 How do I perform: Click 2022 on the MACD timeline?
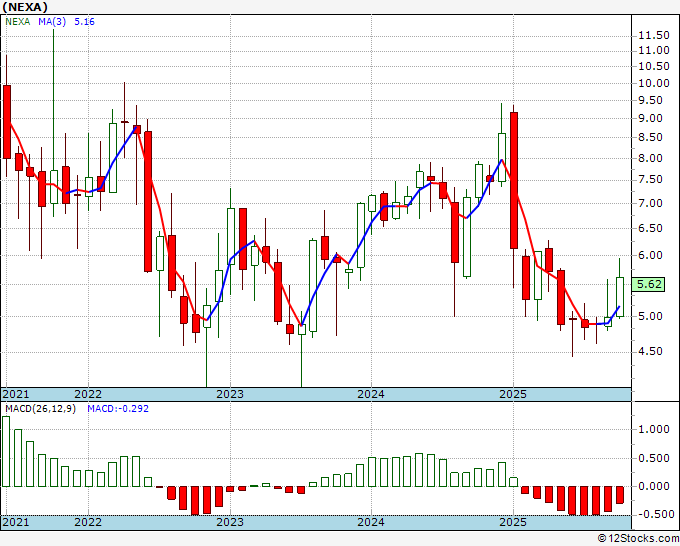pos(88,522)
